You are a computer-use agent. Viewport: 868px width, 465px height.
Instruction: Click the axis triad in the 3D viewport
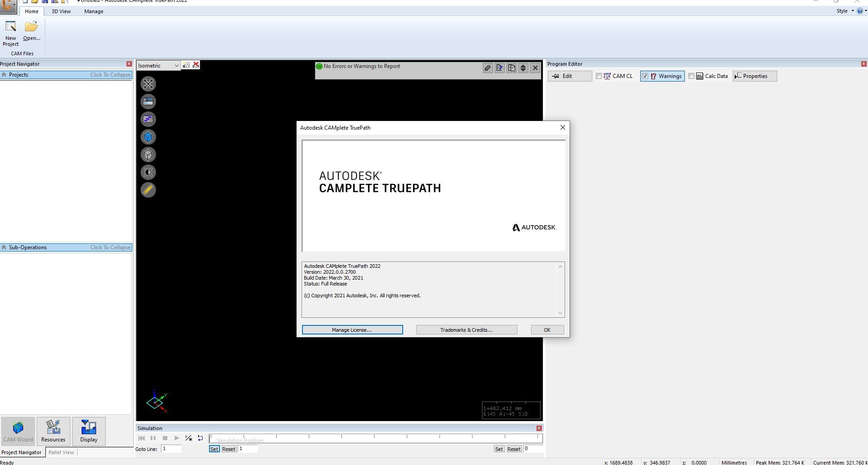coord(157,401)
